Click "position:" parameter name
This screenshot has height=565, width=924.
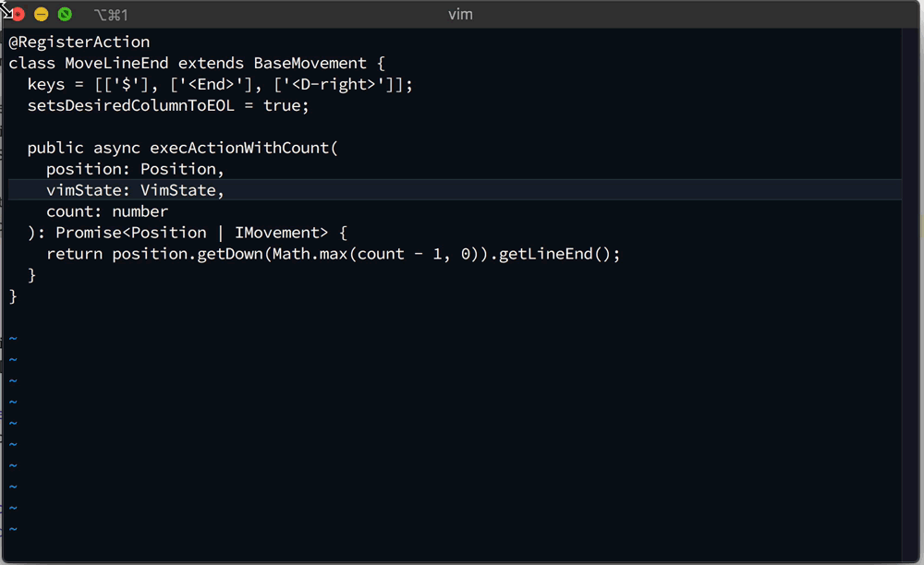89,170
